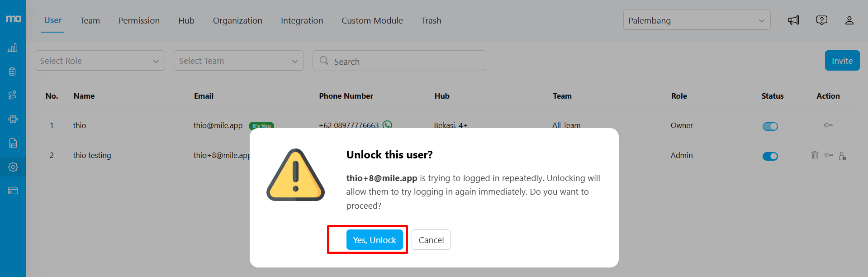Image resolution: width=868 pixels, height=277 pixels.
Task: Open the user profile icon
Action: pyautogui.click(x=849, y=20)
